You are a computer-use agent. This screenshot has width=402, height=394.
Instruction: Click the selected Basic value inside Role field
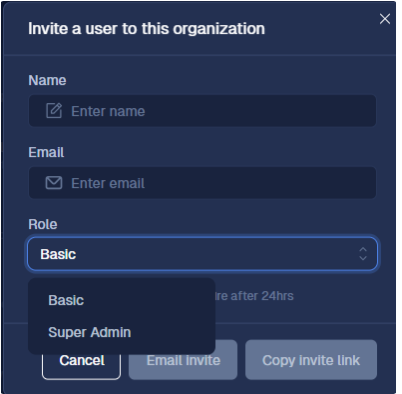(x=58, y=254)
